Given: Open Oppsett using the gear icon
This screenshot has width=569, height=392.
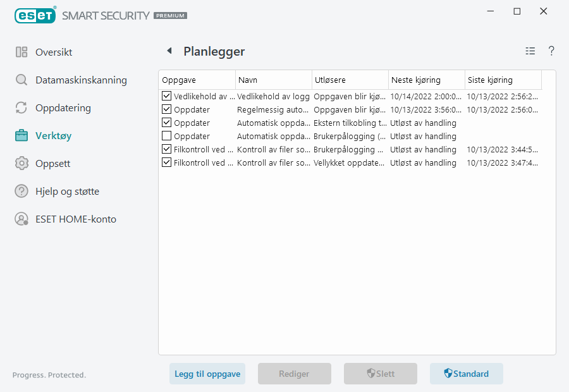Looking at the screenshot, I should (21, 163).
